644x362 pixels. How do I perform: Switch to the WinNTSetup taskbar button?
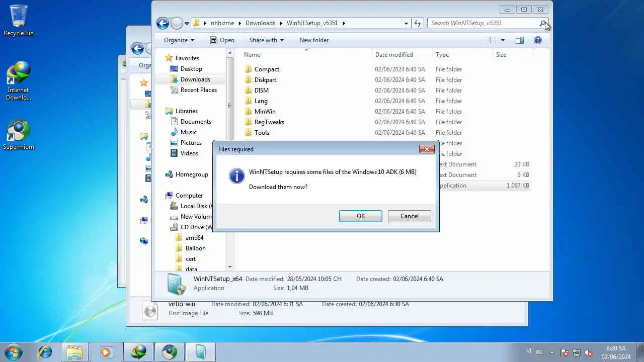point(201,352)
